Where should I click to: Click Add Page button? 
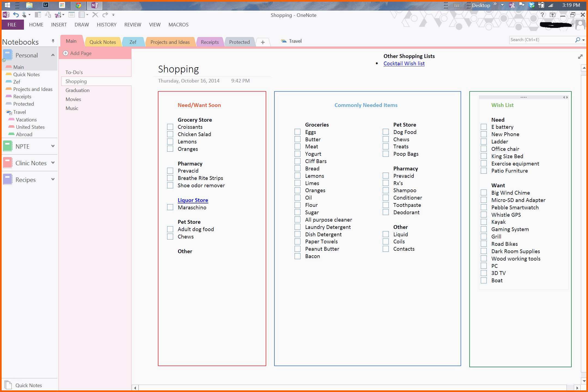click(77, 53)
